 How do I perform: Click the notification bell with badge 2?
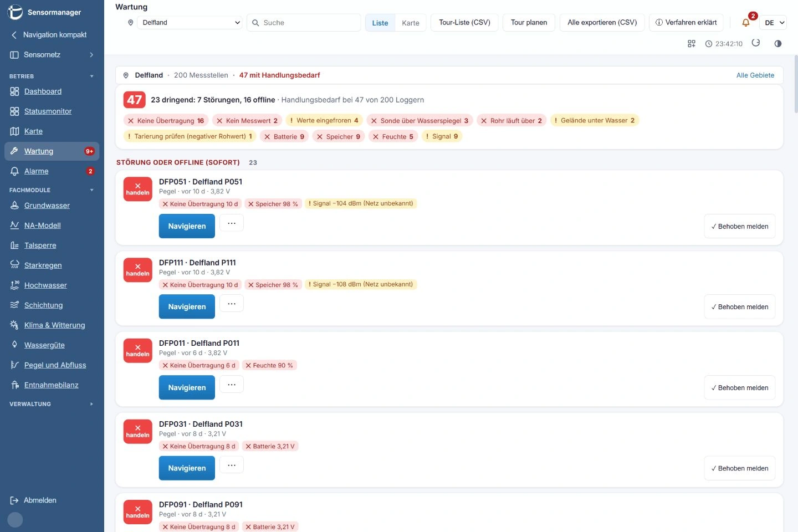point(746,23)
